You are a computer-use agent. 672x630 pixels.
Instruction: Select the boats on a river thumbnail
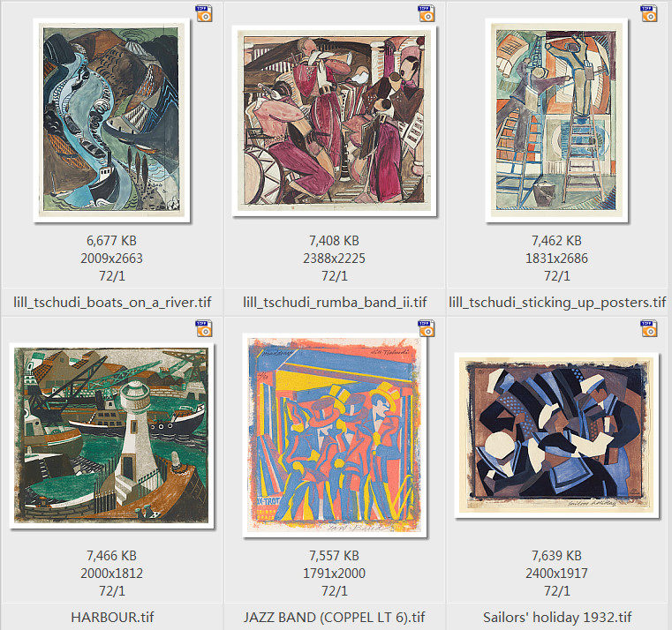(111, 120)
